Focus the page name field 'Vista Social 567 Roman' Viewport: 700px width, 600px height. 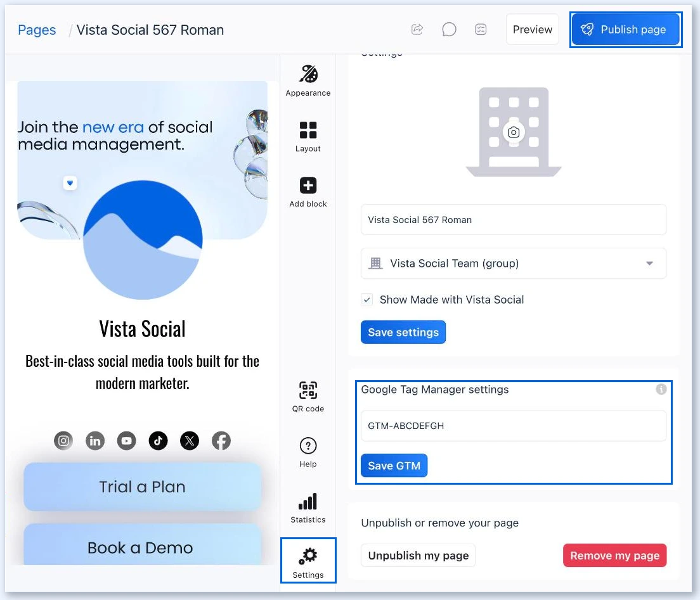pos(514,219)
